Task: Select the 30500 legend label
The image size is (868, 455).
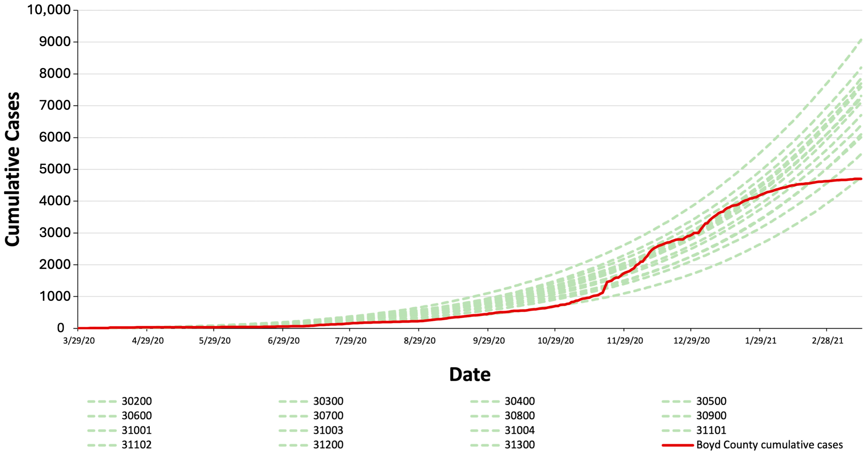Action: pyautogui.click(x=711, y=401)
